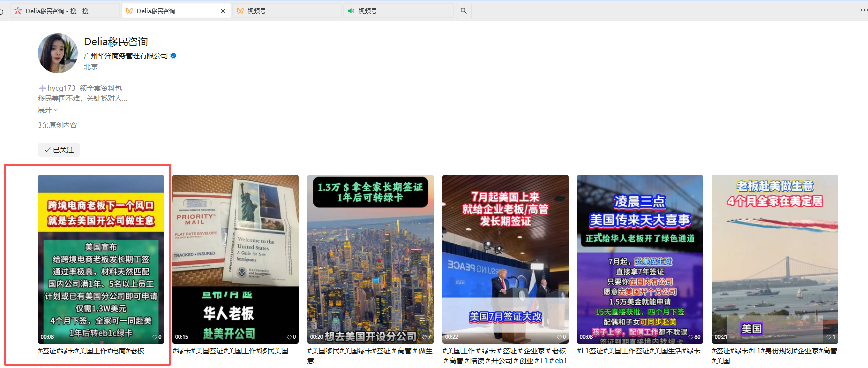Like the 7月起美国上来 video via heart icon
Viewport: 868px width, 368px height.
pos(559,337)
